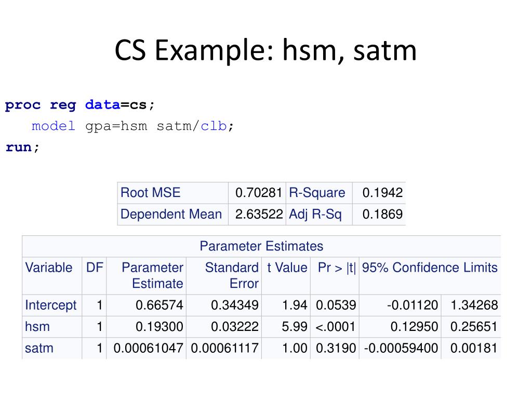
Task: Select the satm upper limit 0.00181
Action: pyautogui.click(x=471, y=348)
